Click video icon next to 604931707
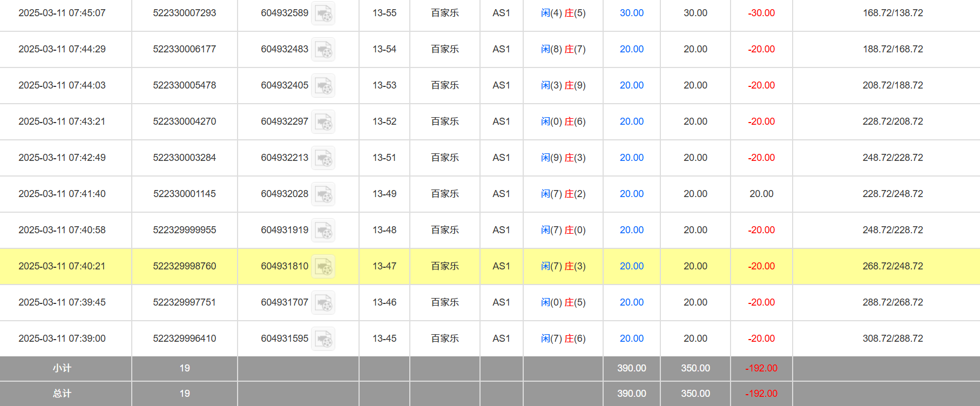Image resolution: width=980 pixels, height=406 pixels. tap(323, 303)
